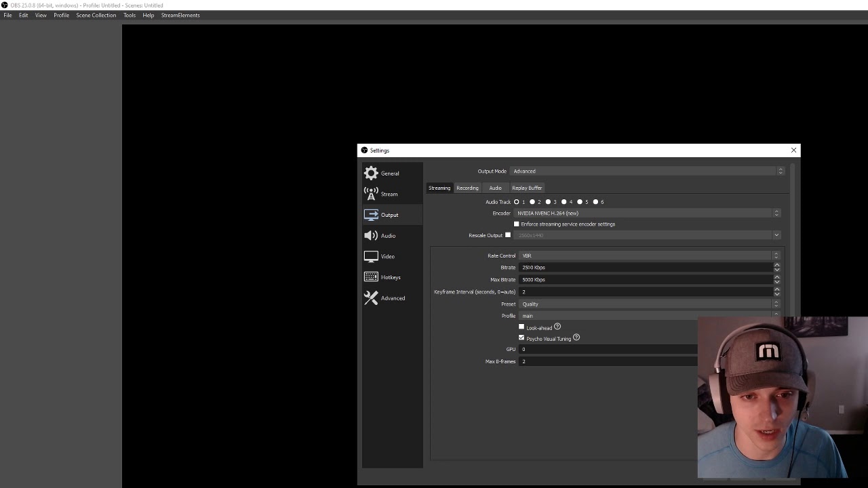
Task: Click the GPU value field
Action: point(608,350)
